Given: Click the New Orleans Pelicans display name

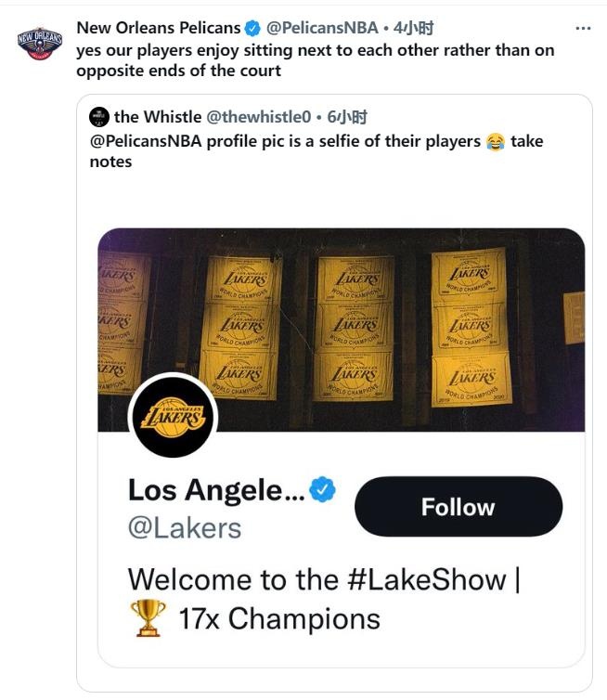Looking at the screenshot, I should point(159,28).
